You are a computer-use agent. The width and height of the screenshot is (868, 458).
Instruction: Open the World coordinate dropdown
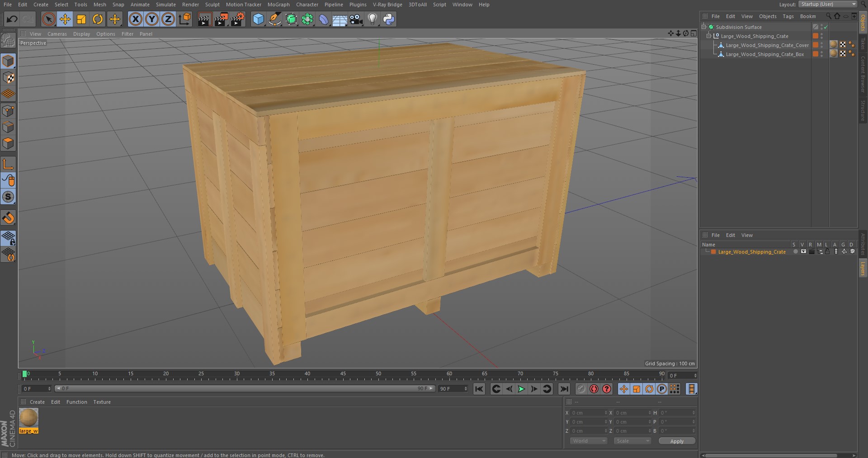tap(588, 441)
